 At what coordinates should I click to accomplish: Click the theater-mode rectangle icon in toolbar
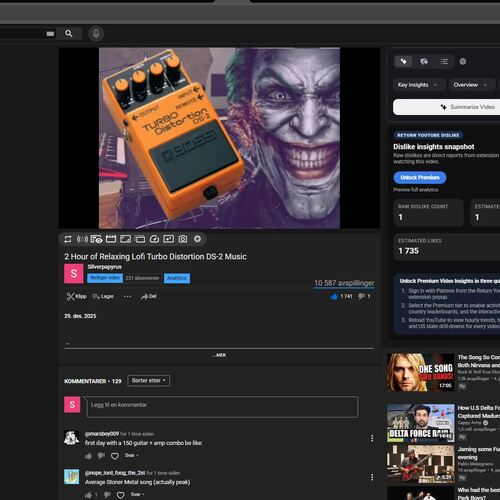click(x=140, y=239)
